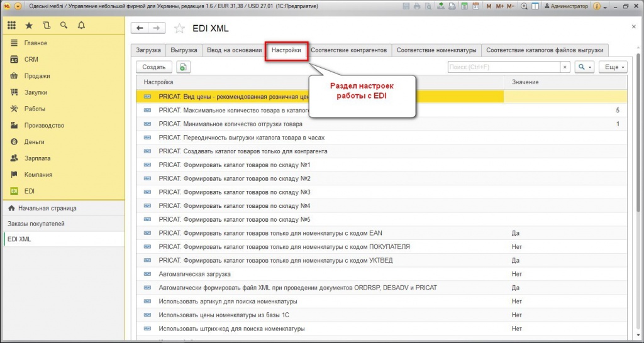Open the Продажи section

click(x=64, y=76)
